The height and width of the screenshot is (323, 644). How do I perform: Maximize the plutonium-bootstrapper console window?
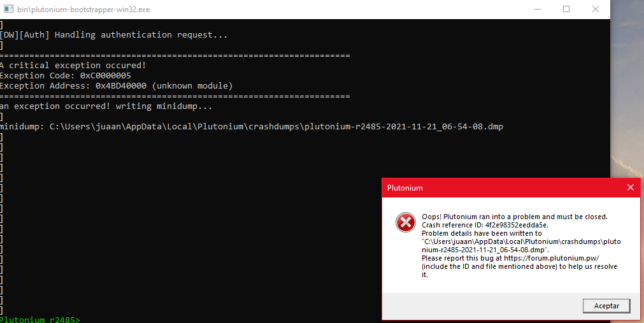coord(566,9)
